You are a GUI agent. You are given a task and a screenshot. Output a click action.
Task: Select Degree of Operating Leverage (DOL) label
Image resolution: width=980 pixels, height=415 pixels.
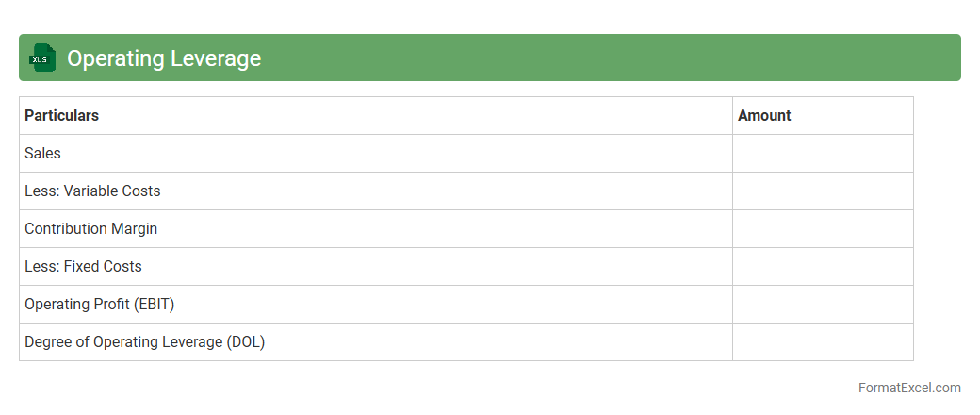tap(144, 342)
